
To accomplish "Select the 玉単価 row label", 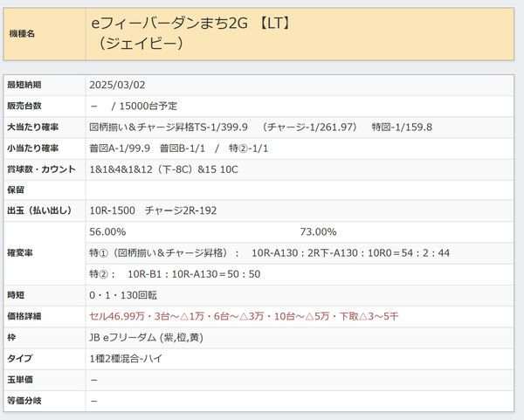I will coord(20,380).
